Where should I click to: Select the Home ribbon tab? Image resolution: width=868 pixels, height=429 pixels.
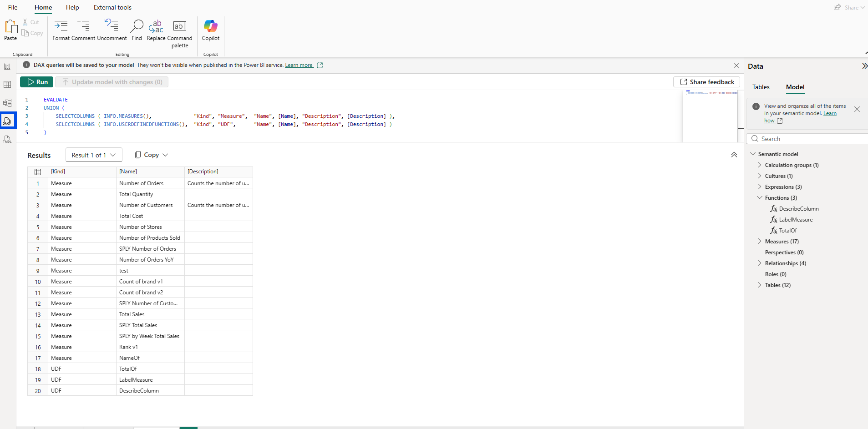pos(43,7)
